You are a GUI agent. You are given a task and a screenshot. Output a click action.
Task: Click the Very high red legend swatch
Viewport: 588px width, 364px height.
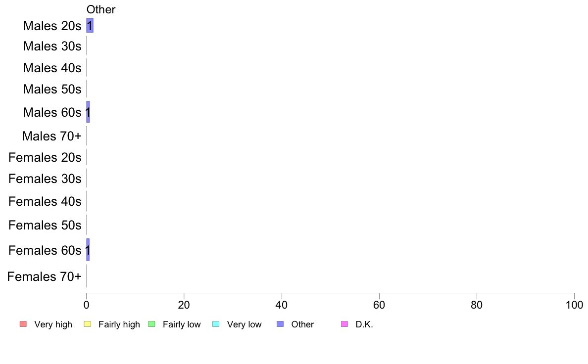[23, 324]
